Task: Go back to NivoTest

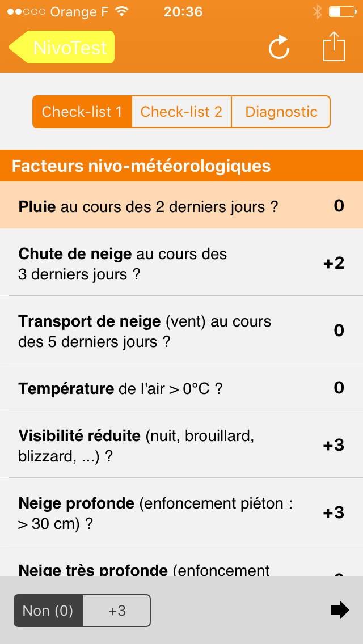Action: (62, 47)
